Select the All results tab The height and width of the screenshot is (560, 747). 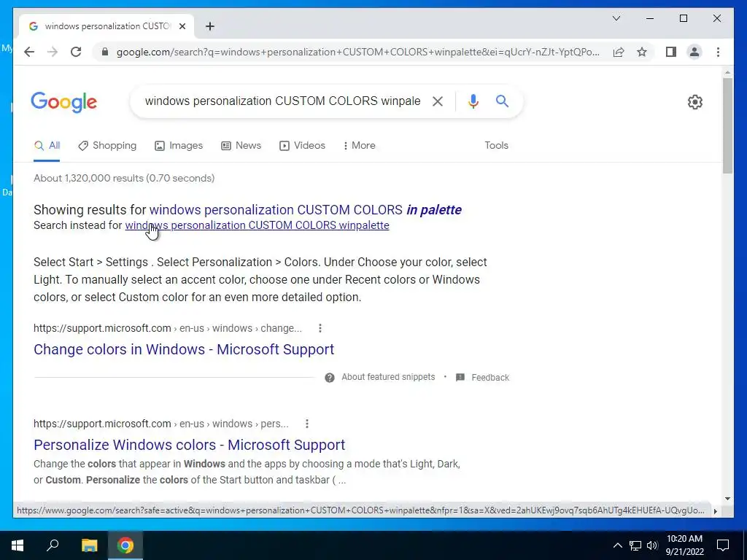pos(47,146)
